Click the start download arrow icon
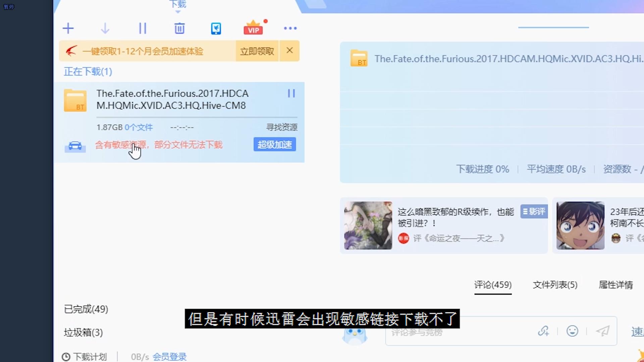644x362 pixels. (105, 28)
